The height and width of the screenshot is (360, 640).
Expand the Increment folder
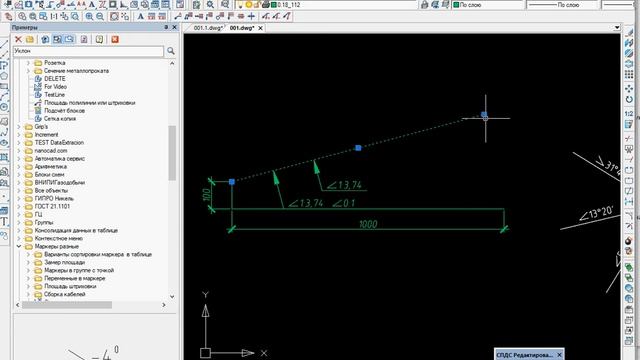pyautogui.click(x=19, y=135)
